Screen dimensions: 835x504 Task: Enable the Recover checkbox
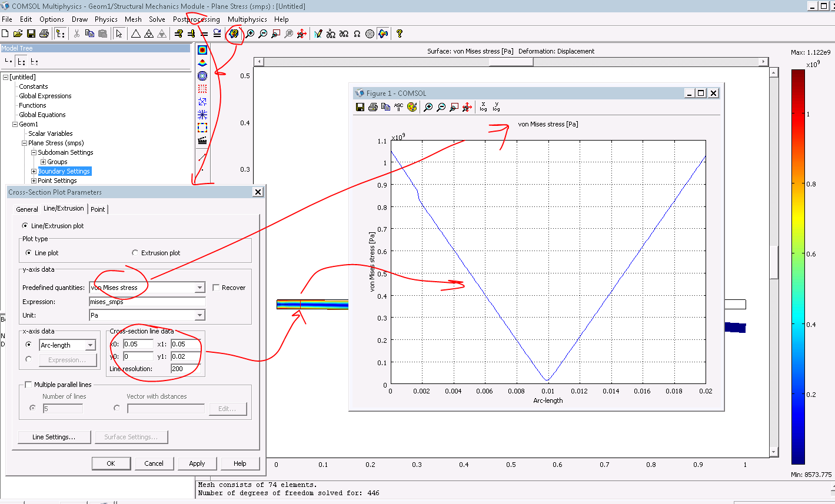tap(216, 288)
